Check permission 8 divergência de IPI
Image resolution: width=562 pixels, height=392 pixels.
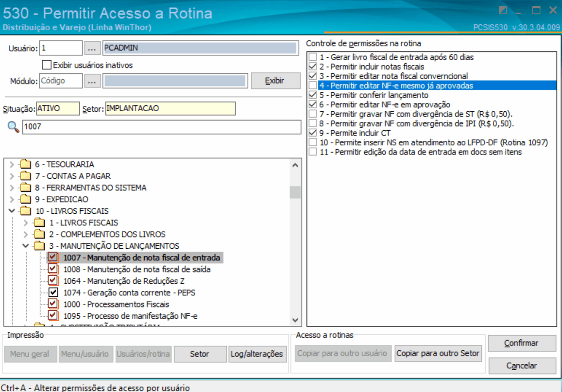click(x=312, y=123)
